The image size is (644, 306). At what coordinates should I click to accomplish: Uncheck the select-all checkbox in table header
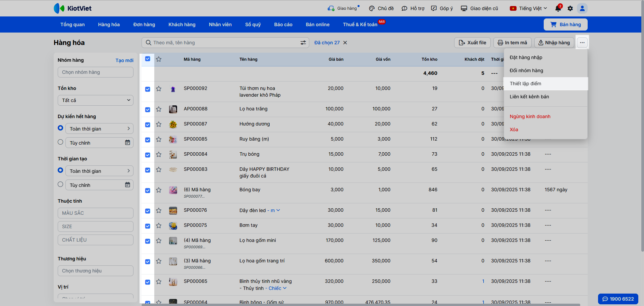pyautogui.click(x=148, y=59)
